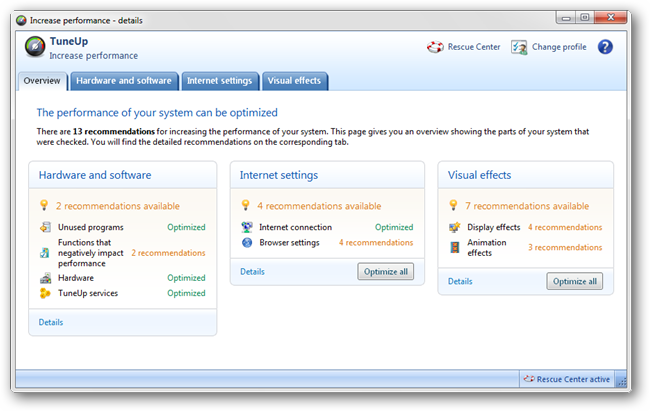Viewport: 650px width, 411px height.
Task: Open Details link under Internet settings
Action: (252, 272)
